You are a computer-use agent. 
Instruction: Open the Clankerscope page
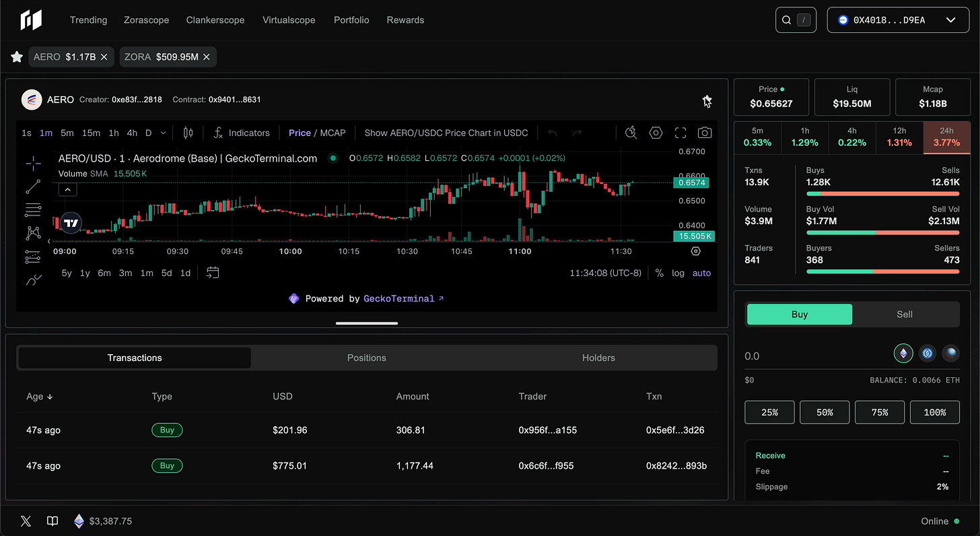[x=215, y=20]
